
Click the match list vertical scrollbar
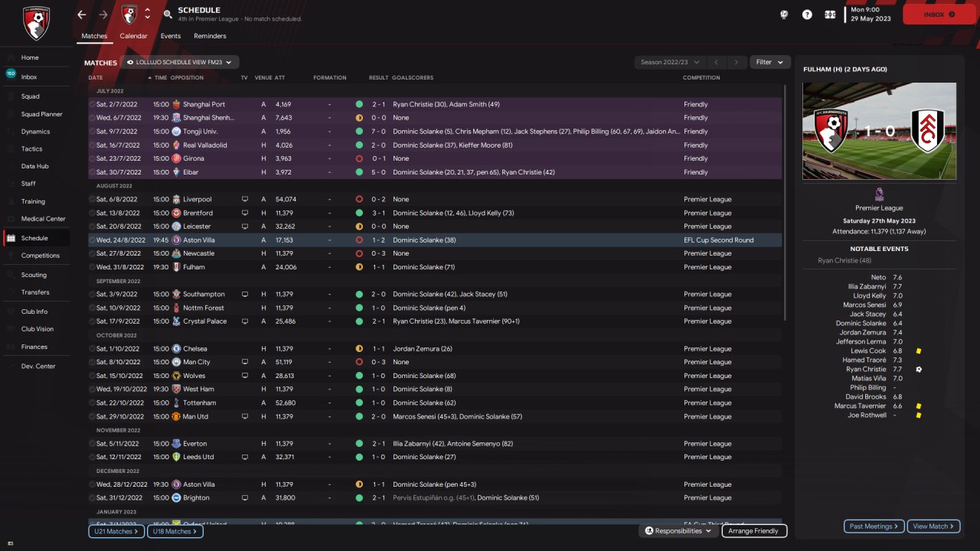tap(786, 203)
